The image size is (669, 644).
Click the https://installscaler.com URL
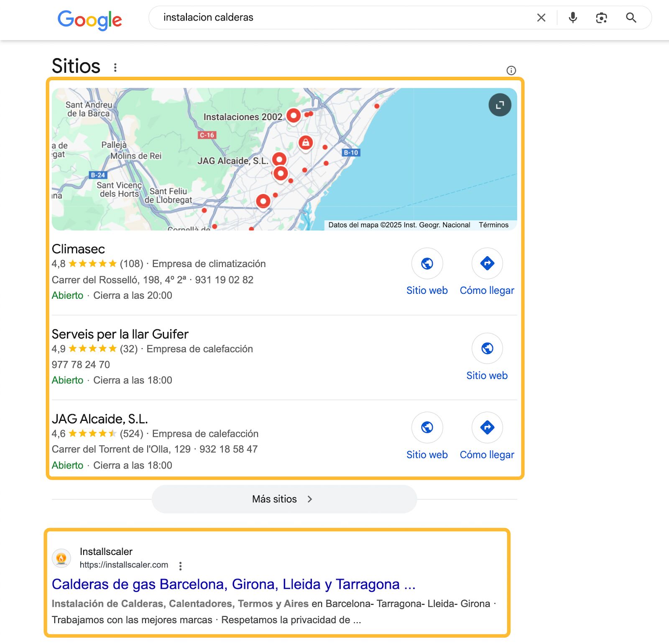124,565
